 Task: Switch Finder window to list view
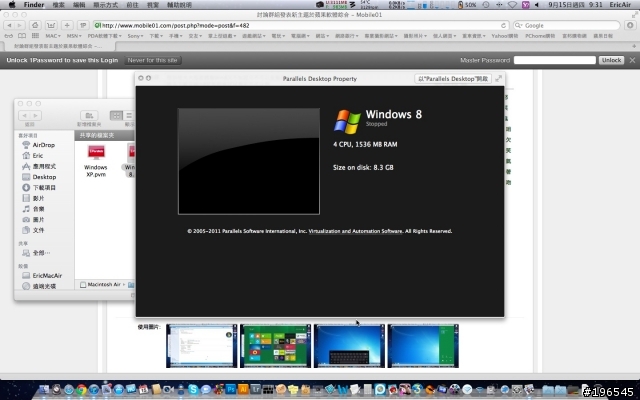[129, 116]
